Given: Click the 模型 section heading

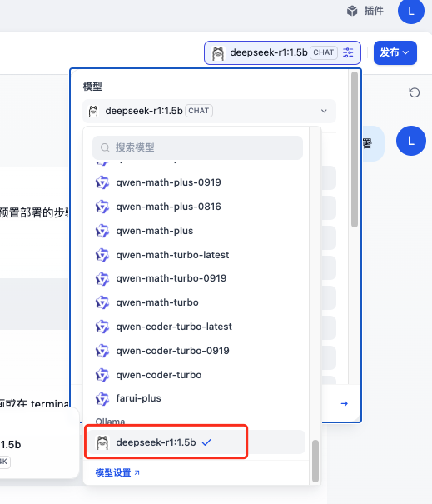Looking at the screenshot, I should click(92, 87).
